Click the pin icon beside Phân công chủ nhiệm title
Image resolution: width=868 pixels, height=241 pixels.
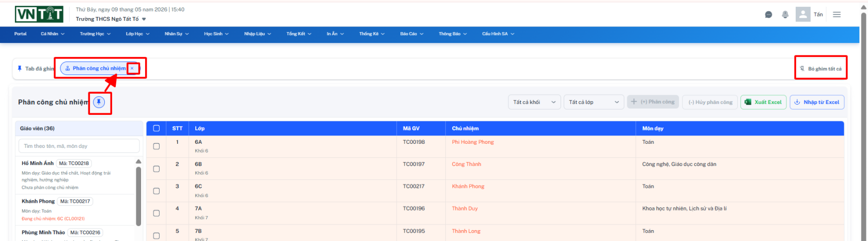pos(99,102)
